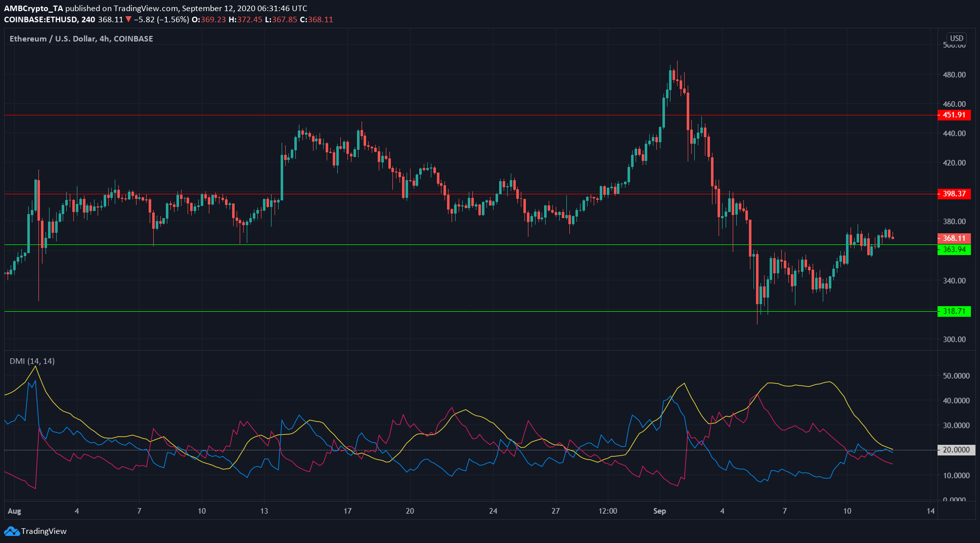Click the red down-triangle price change indicator

pyautogui.click(x=129, y=20)
